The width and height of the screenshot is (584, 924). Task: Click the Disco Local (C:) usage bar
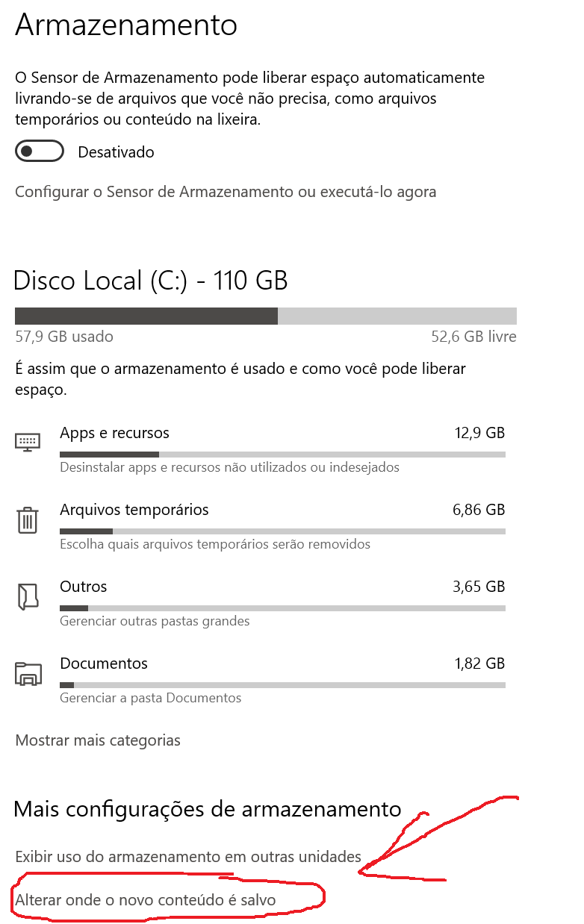click(266, 316)
